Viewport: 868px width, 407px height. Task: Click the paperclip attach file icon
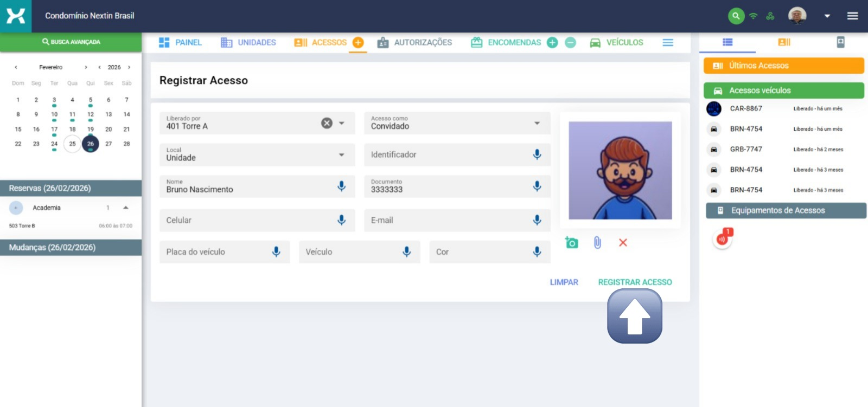tap(597, 243)
